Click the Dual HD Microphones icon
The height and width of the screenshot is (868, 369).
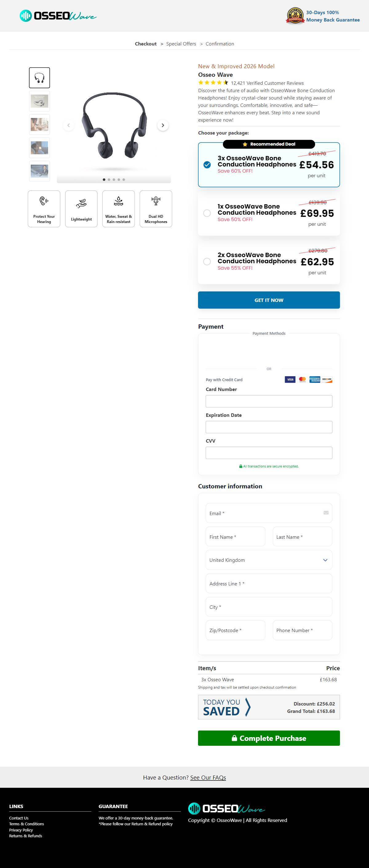tap(156, 201)
